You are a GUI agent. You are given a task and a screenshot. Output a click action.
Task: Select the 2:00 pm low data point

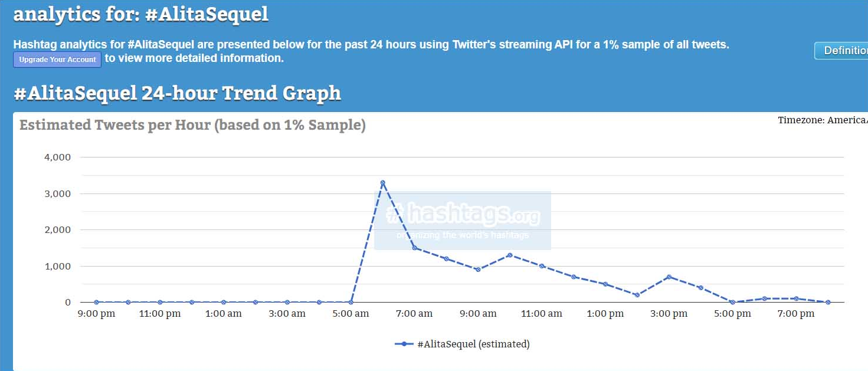click(x=637, y=295)
